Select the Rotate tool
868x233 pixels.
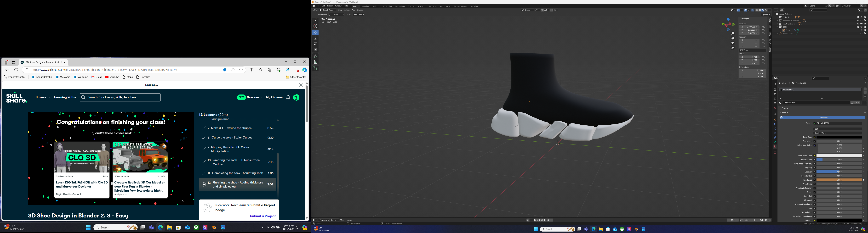pos(315,38)
